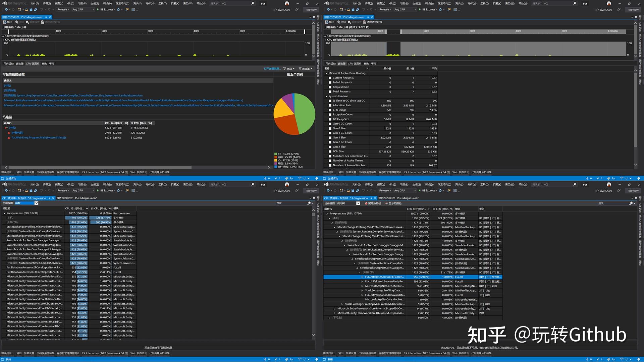This screenshot has width=644, height=362.
Task: Click search magnifier in bottom-left function list panel
Action: (309, 203)
